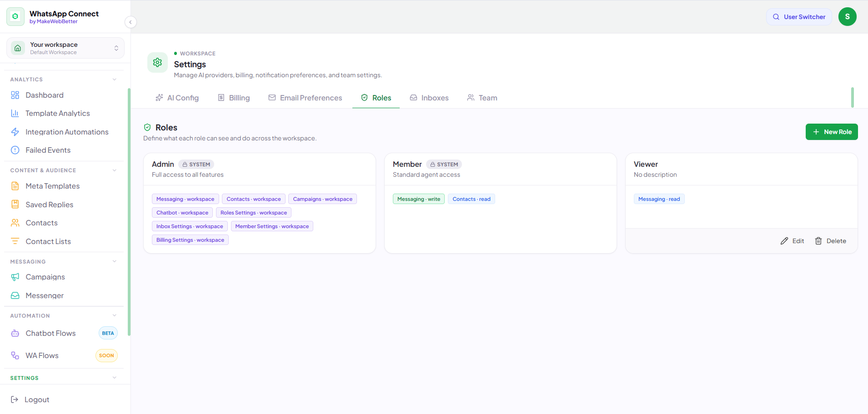
Task: Open Integration Automations
Action: click(x=67, y=132)
